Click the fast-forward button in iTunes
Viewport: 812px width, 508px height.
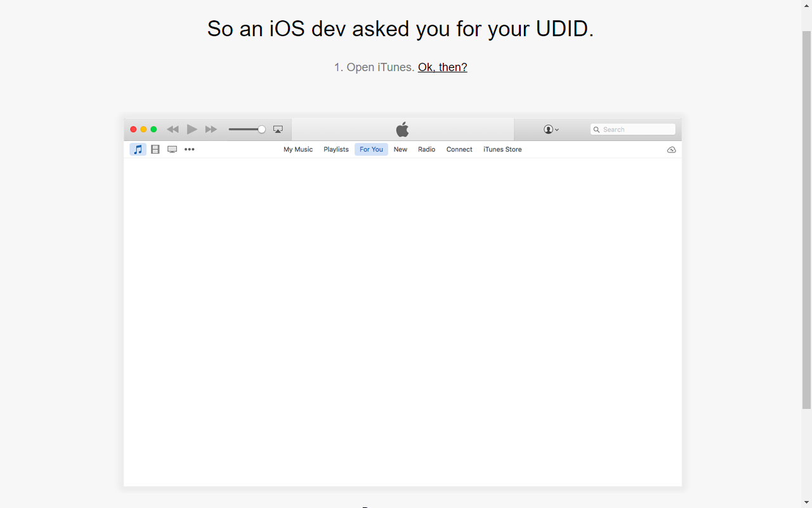[211, 130]
